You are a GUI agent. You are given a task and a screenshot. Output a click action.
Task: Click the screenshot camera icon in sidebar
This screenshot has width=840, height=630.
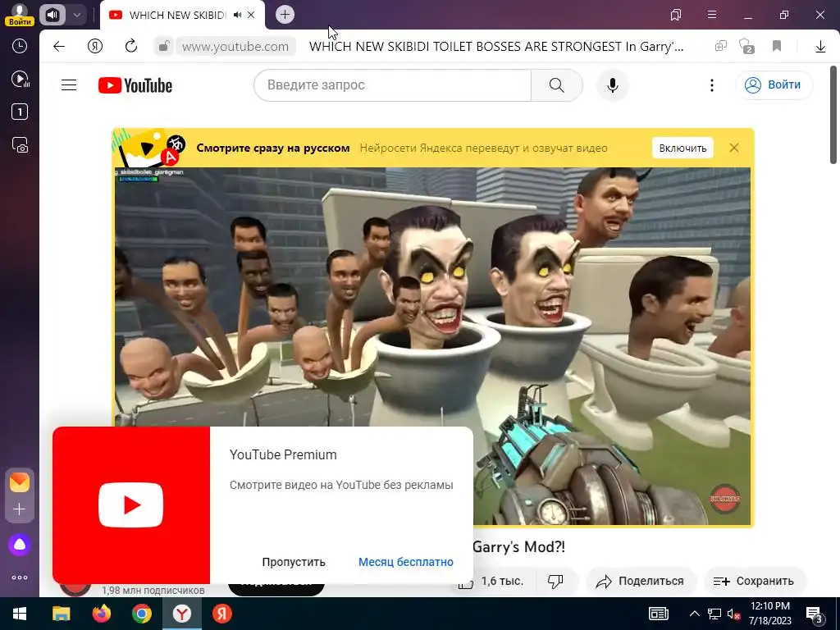(x=20, y=145)
